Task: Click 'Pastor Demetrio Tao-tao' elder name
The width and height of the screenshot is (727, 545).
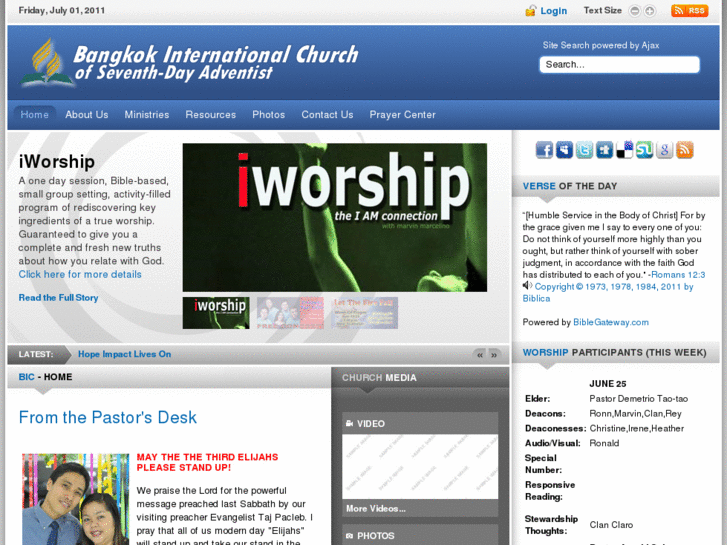Action: pos(638,398)
